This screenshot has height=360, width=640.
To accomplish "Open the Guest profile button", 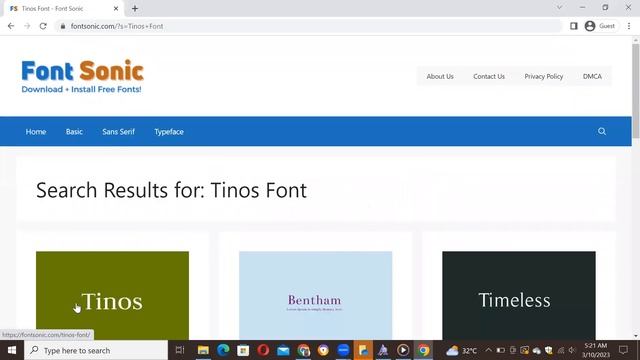I will pyautogui.click(x=600, y=26).
